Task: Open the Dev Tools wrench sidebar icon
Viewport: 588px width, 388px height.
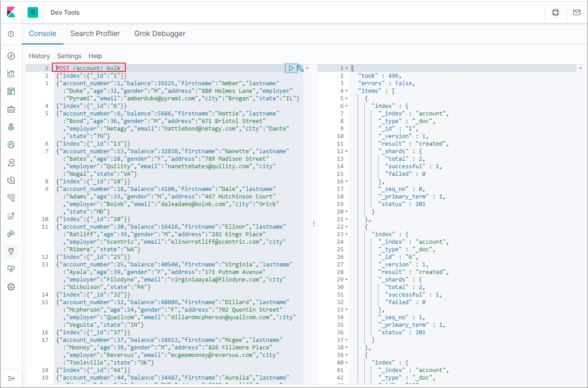Action: 11,251
